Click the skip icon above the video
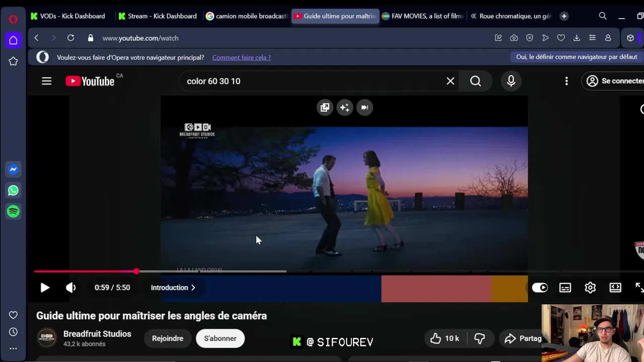This screenshot has width=644, height=362. [x=365, y=107]
